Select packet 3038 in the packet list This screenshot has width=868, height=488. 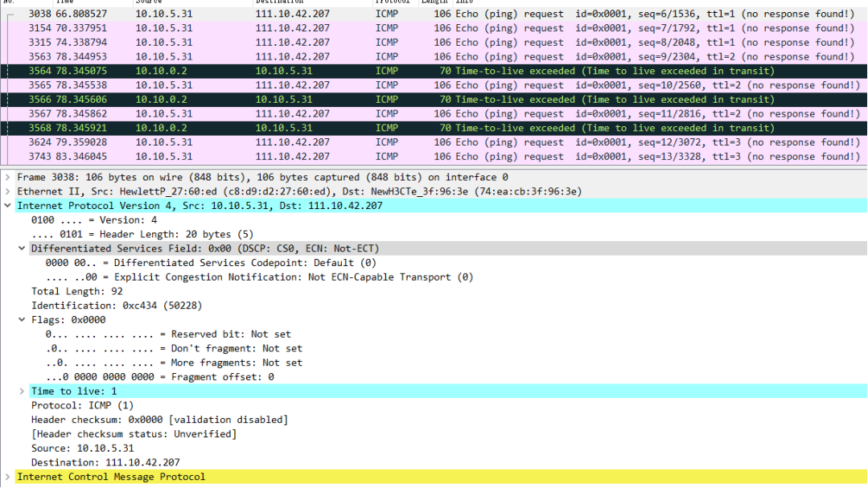434,14
